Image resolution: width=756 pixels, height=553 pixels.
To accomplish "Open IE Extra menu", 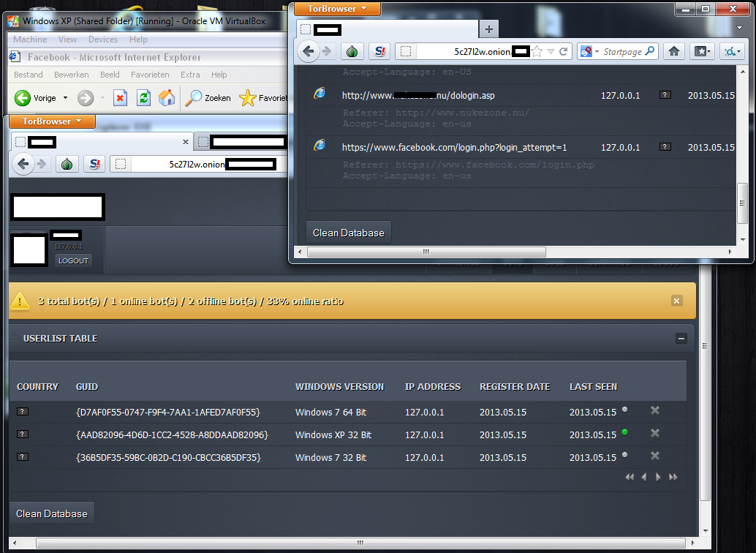I will tap(190, 75).
